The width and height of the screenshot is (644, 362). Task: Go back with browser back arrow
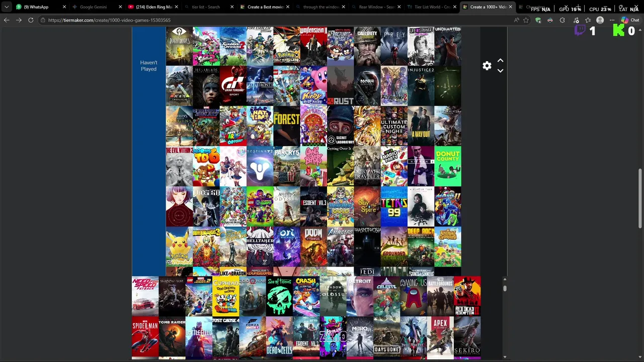(x=7, y=20)
